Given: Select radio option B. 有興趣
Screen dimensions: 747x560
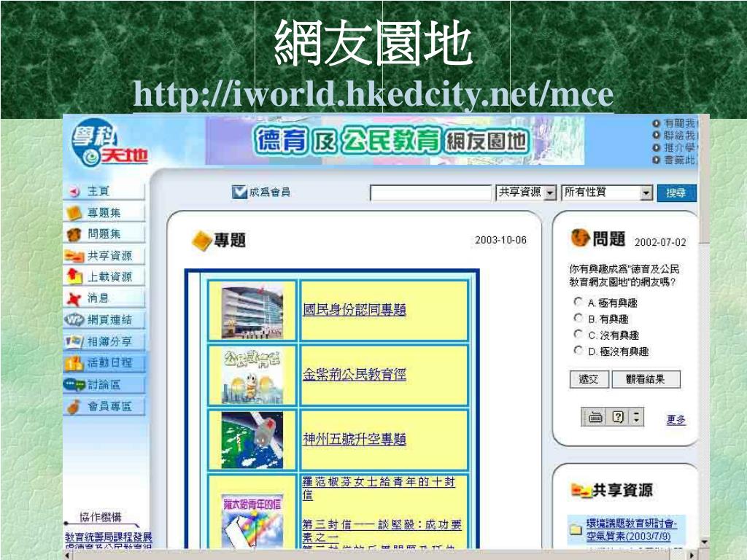Looking at the screenshot, I should pyautogui.click(x=578, y=318).
